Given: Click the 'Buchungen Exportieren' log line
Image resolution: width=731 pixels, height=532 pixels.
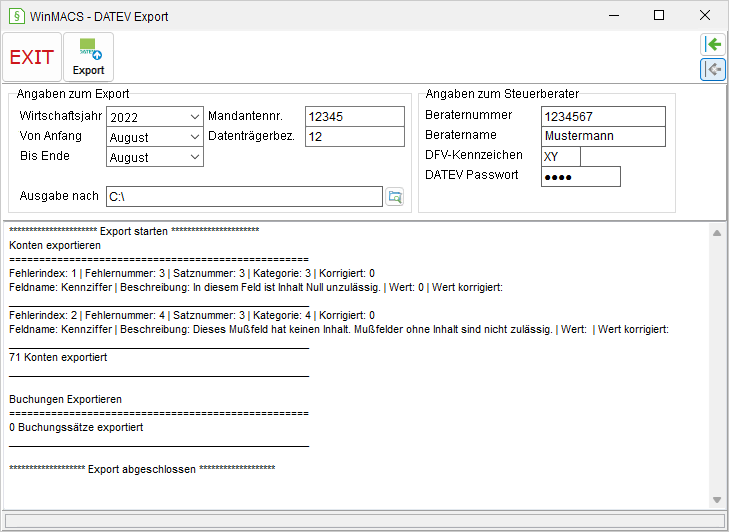Looking at the screenshot, I should click(x=65, y=399).
